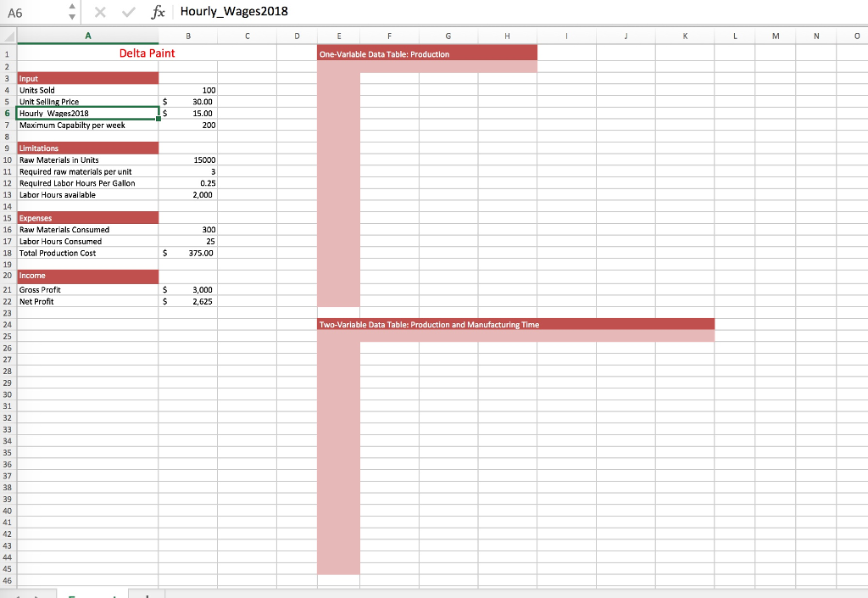Select Required raw materials per unit label
Image resolution: width=868 pixels, height=598 pixels.
88,171
